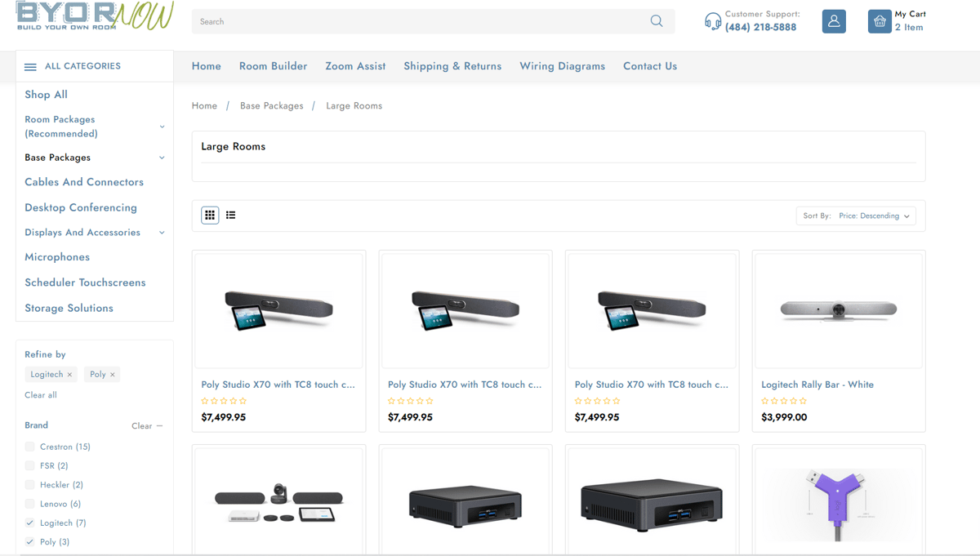Click Shop All category link
The height and width of the screenshot is (556, 980).
[x=46, y=95]
